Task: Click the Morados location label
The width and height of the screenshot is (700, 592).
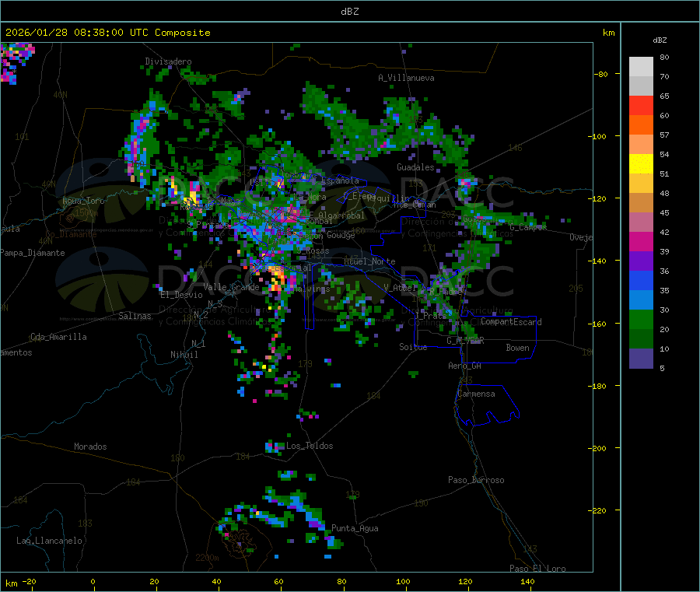Action: click(90, 447)
